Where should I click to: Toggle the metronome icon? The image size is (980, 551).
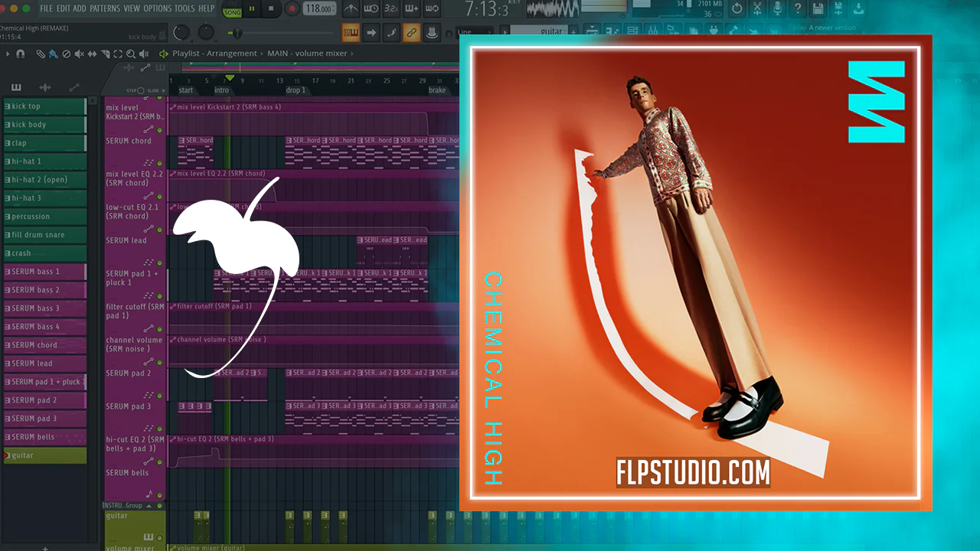pos(349,9)
